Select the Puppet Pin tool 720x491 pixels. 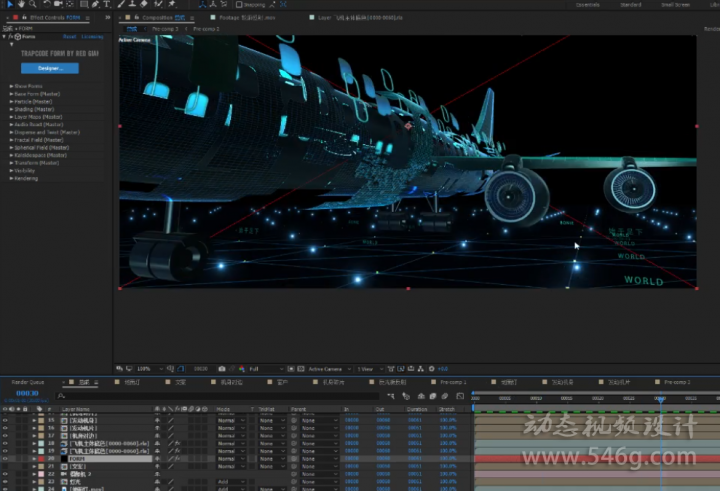click(172, 4)
